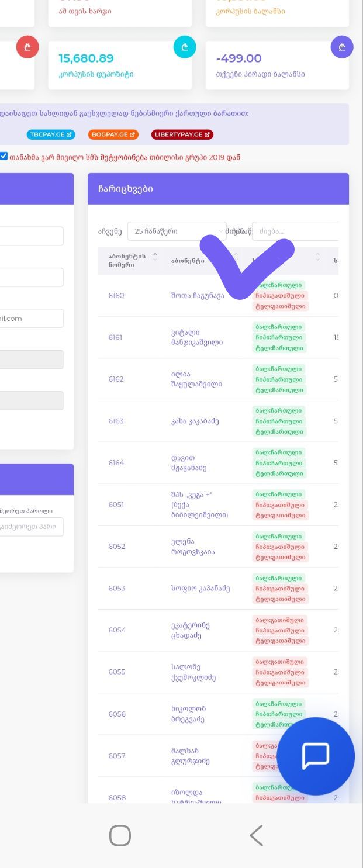Viewport: 363px width, 868px height.
Task: Tap the purple lari icon on personal balance card
Action: pos(342,47)
